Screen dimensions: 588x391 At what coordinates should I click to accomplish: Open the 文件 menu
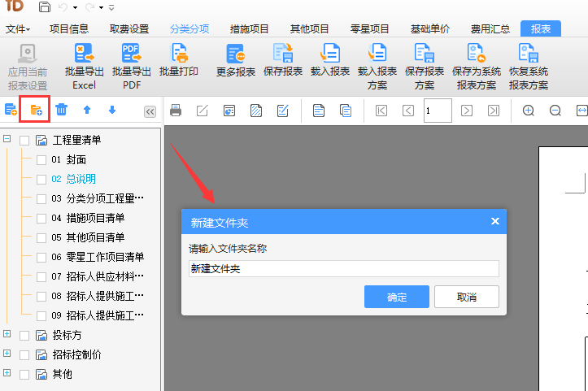[18, 29]
